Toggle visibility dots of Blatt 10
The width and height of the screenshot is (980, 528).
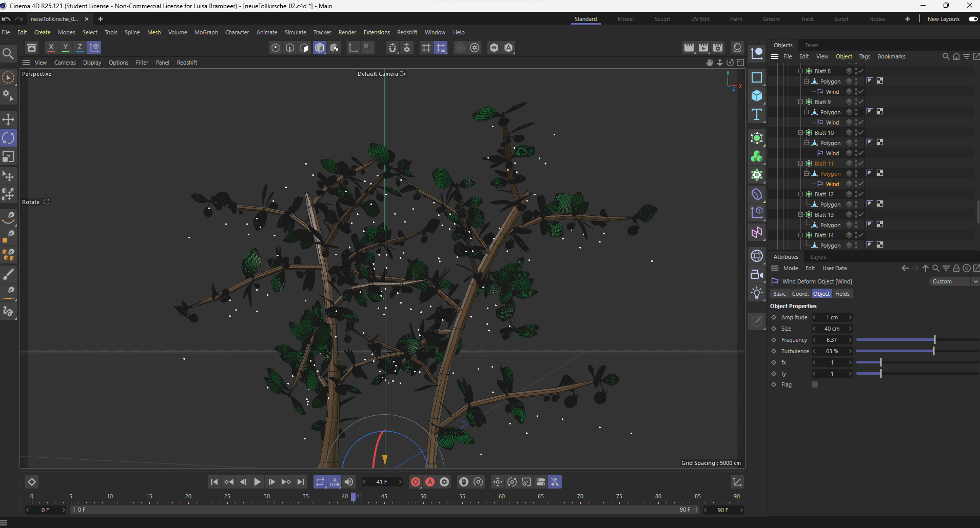pos(856,133)
